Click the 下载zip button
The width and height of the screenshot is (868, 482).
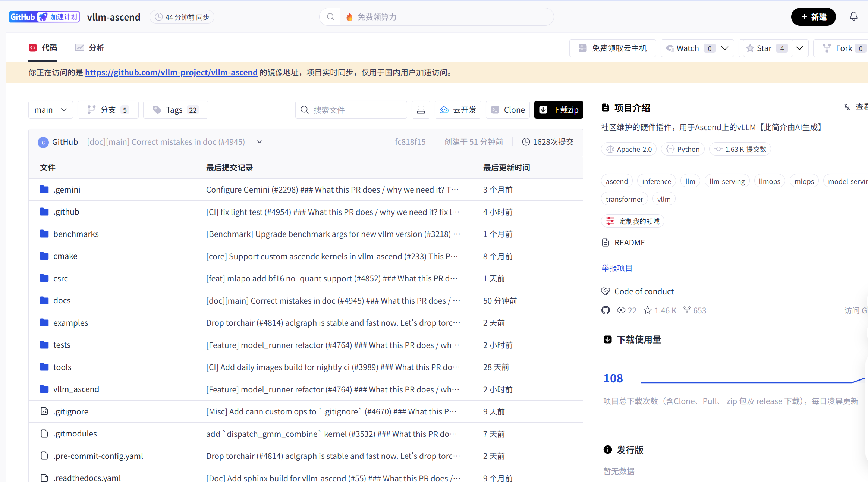558,110
